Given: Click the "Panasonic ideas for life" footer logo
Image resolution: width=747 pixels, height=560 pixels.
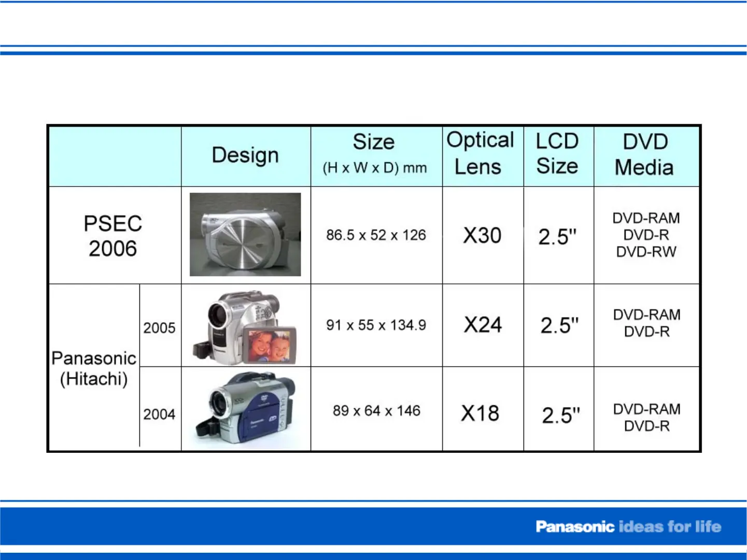Looking at the screenshot, I should (628, 527).
